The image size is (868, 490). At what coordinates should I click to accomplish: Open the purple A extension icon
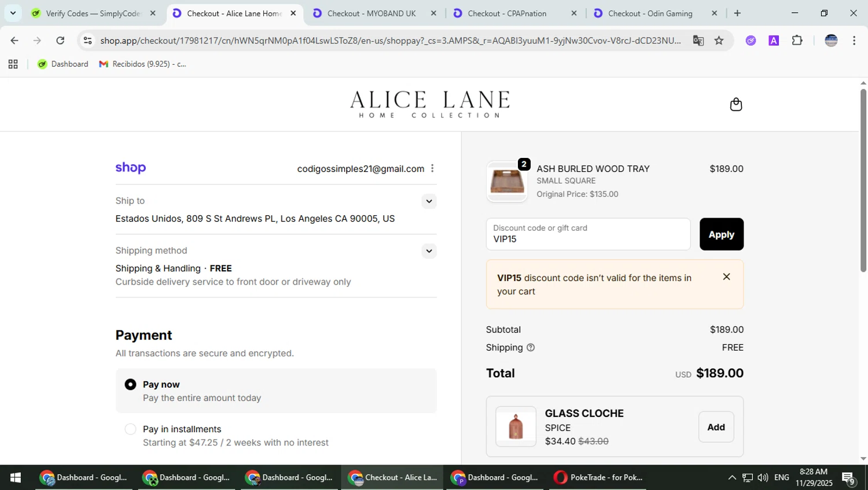774,40
